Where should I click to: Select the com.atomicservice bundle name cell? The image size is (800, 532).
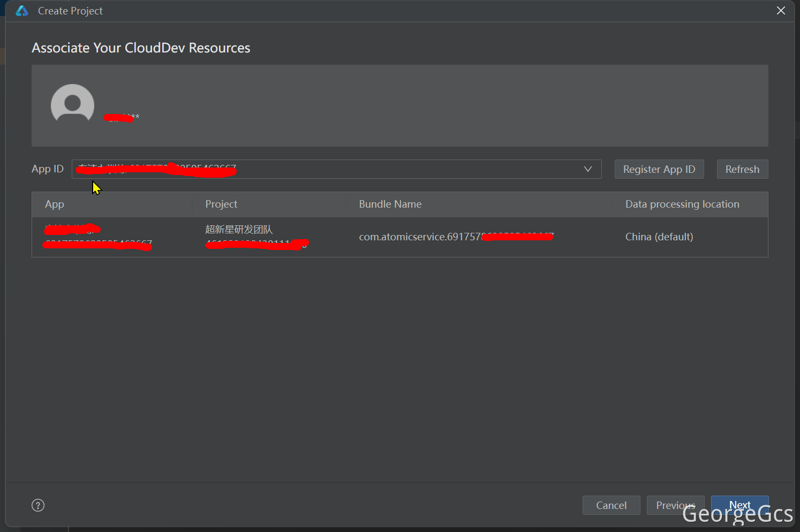(455, 237)
